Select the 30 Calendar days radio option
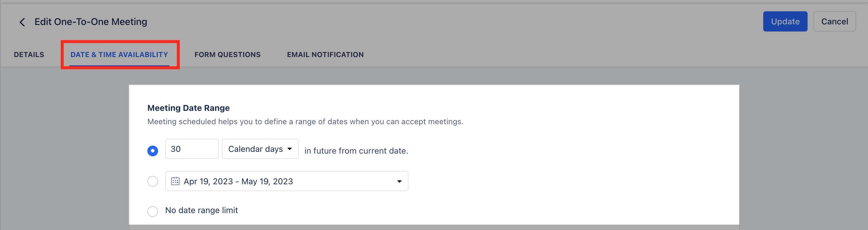 [153, 151]
